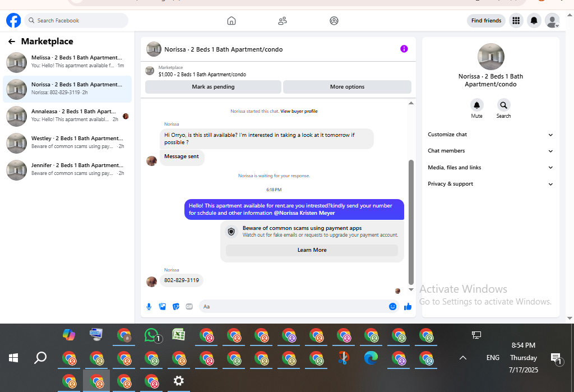Click the Mark as pending button
This screenshot has width=574, height=392.
(x=213, y=87)
